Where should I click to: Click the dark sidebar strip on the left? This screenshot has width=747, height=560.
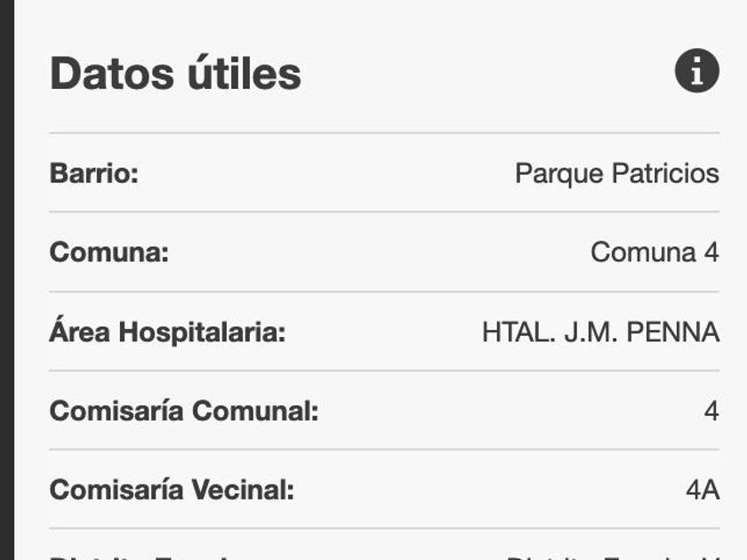[7, 280]
